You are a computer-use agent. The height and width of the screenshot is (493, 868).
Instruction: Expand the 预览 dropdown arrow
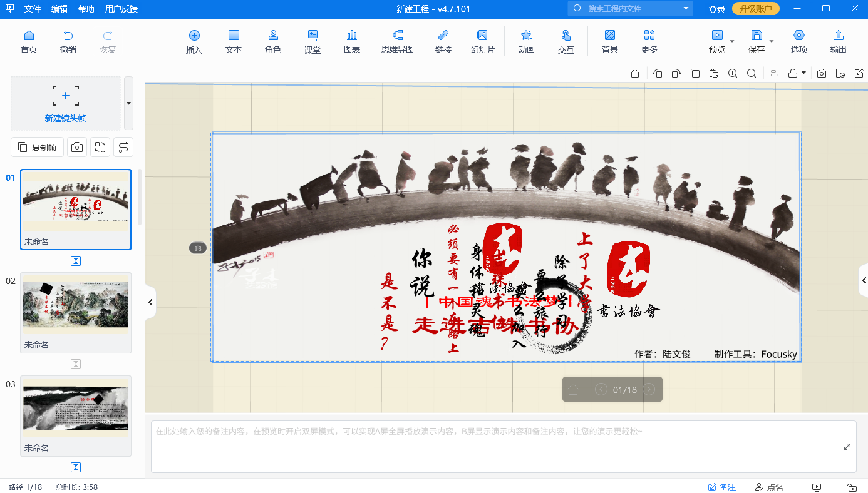(732, 41)
